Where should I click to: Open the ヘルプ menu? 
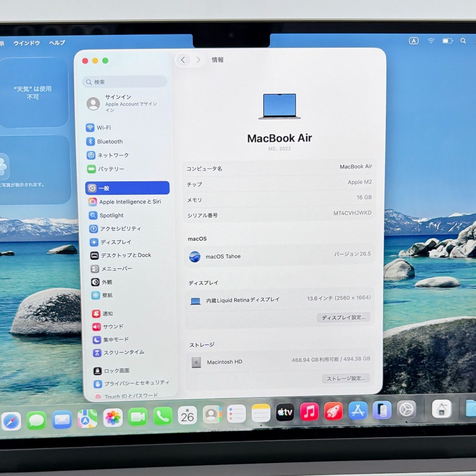coord(57,43)
